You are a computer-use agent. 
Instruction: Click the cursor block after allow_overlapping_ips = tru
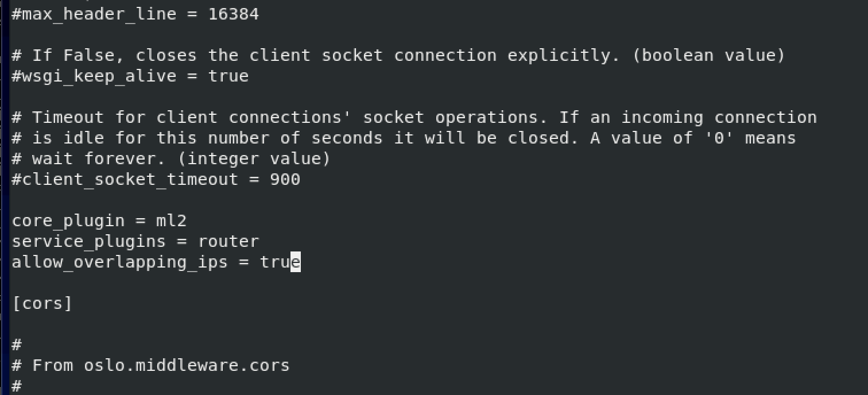point(296,262)
